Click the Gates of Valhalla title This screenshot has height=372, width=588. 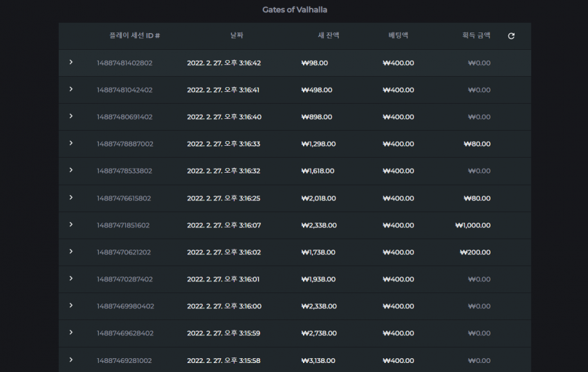click(x=295, y=10)
